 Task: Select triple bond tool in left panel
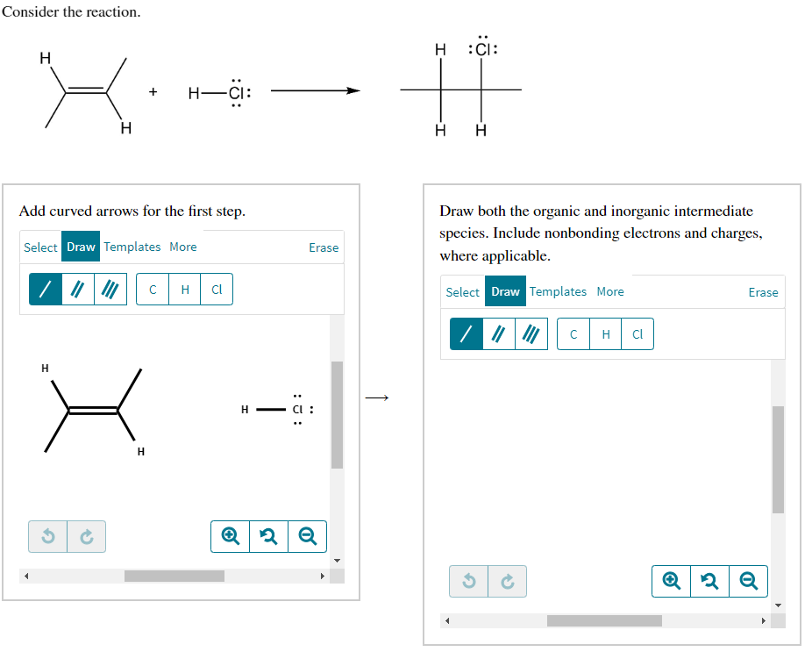coord(110,289)
